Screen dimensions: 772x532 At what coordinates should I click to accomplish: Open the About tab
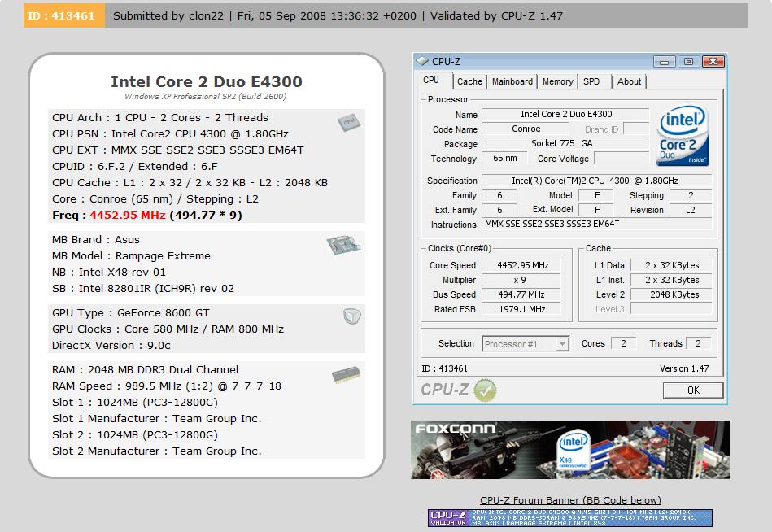pyautogui.click(x=629, y=81)
